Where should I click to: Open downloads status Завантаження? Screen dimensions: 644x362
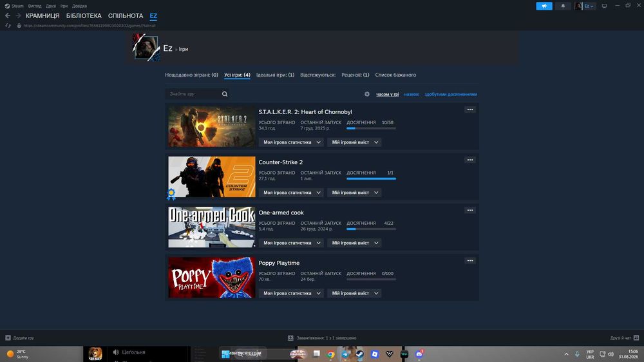click(322, 338)
